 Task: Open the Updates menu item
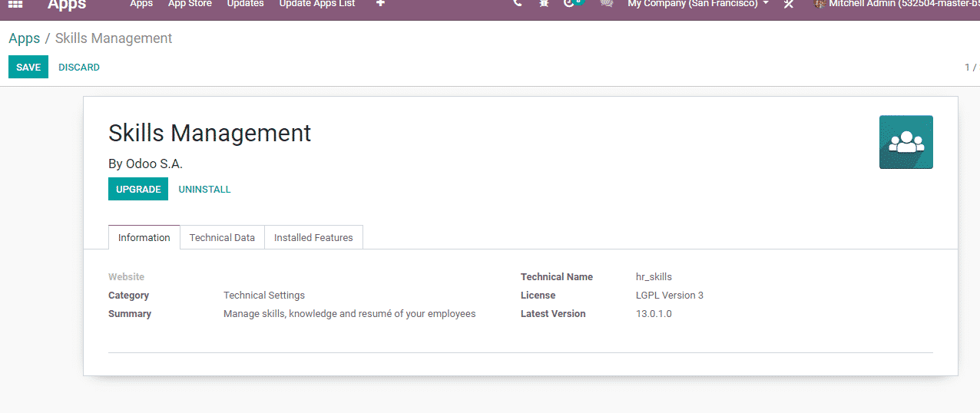point(245,4)
